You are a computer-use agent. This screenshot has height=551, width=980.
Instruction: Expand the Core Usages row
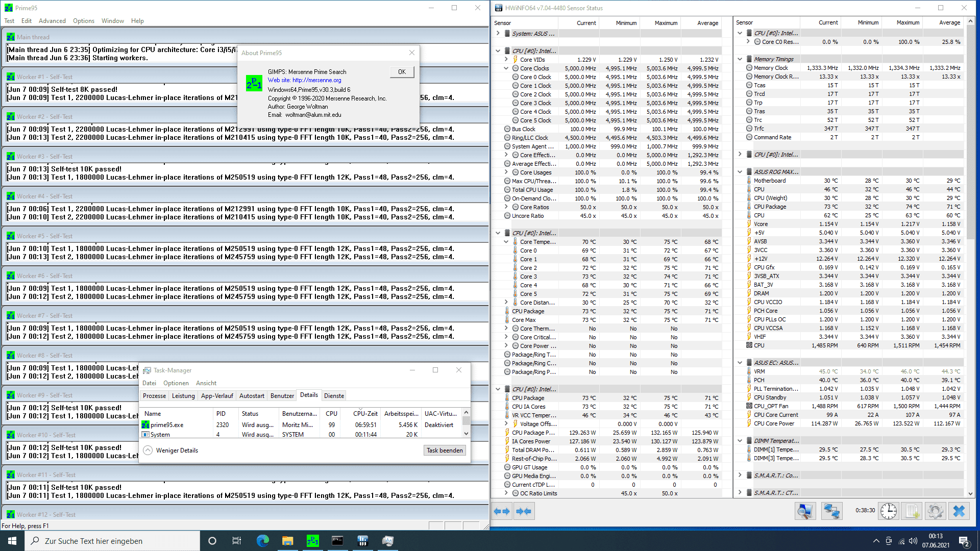pos(506,172)
